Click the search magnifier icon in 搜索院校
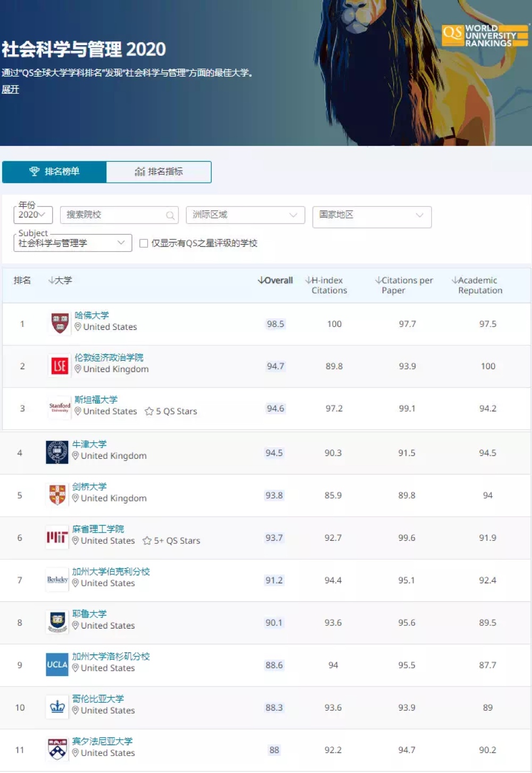Viewport: 532px width, 773px height. tap(170, 215)
